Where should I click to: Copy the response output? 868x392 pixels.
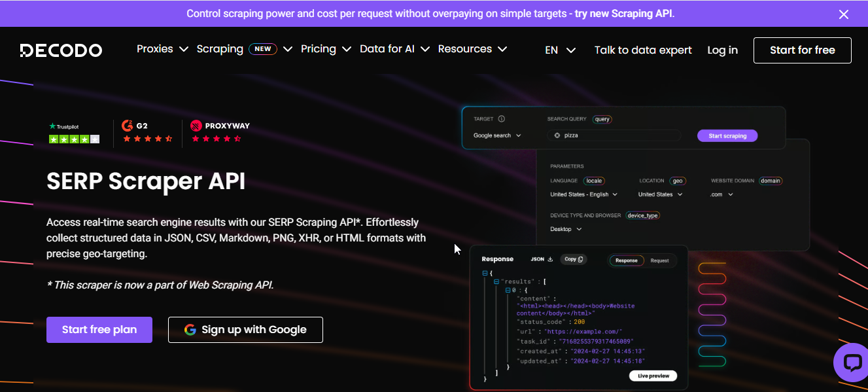[573, 258]
